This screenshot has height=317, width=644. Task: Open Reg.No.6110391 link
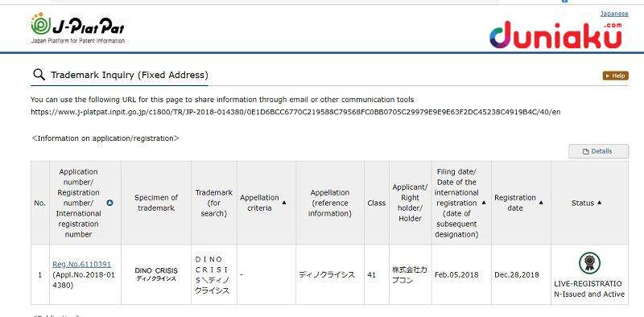click(81, 265)
